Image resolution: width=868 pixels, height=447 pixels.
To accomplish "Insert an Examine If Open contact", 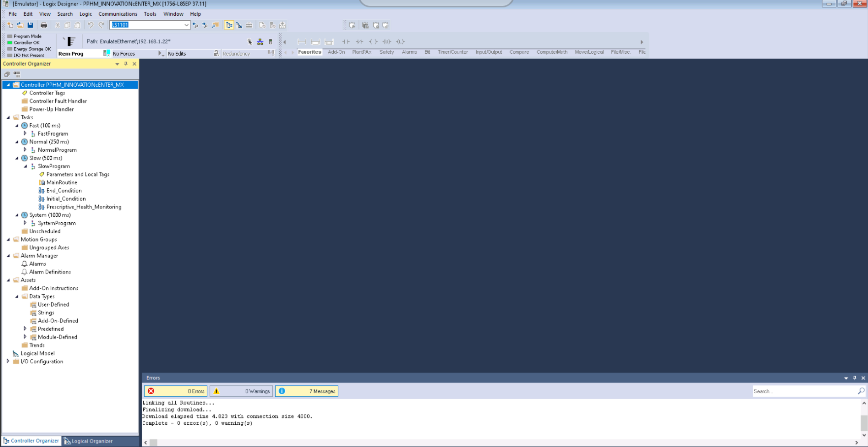I will [x=359, y=42].
